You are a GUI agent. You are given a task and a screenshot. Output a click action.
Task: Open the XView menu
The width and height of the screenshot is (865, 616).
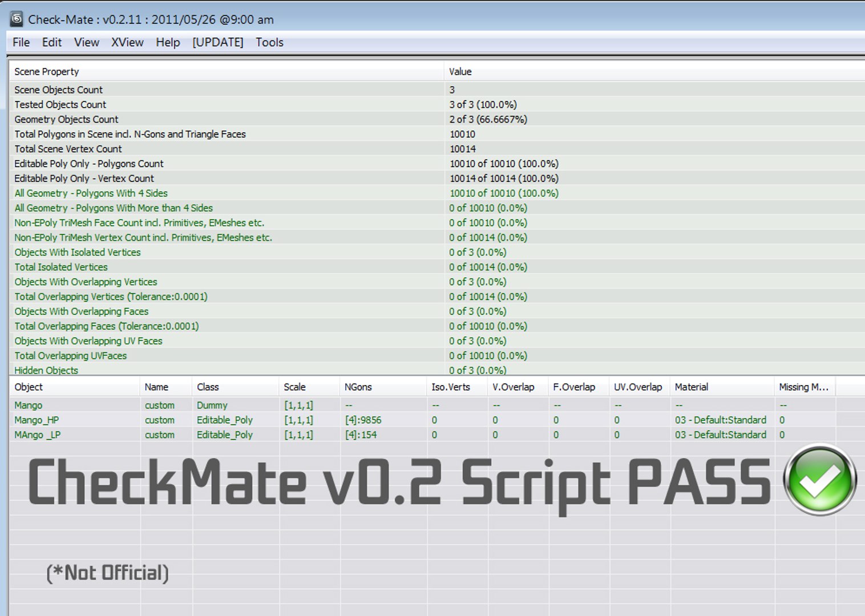127,42
